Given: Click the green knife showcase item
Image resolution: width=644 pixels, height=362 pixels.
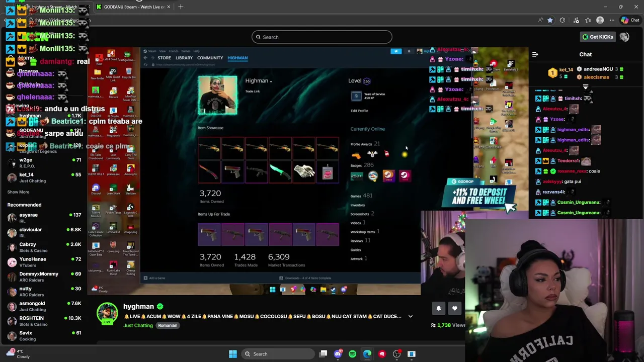Looking at the screenshot, I should pyautogui.click(x=280, y=172).
